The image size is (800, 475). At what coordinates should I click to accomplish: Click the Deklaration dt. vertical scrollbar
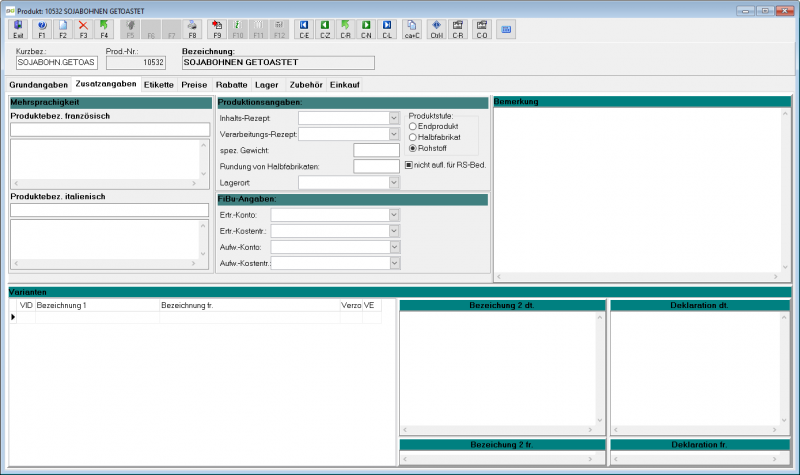(784, 368)
